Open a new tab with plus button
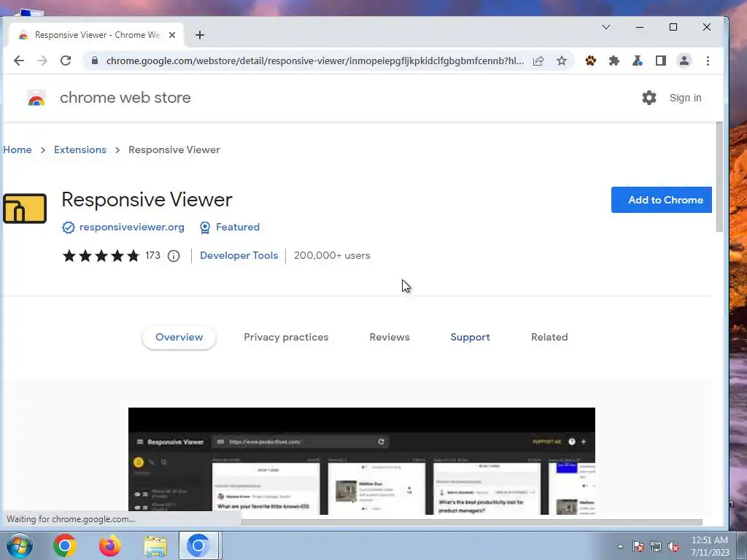The width and height of the screenshot is (747, 560). pyautogui.click(x=200, y=35)
